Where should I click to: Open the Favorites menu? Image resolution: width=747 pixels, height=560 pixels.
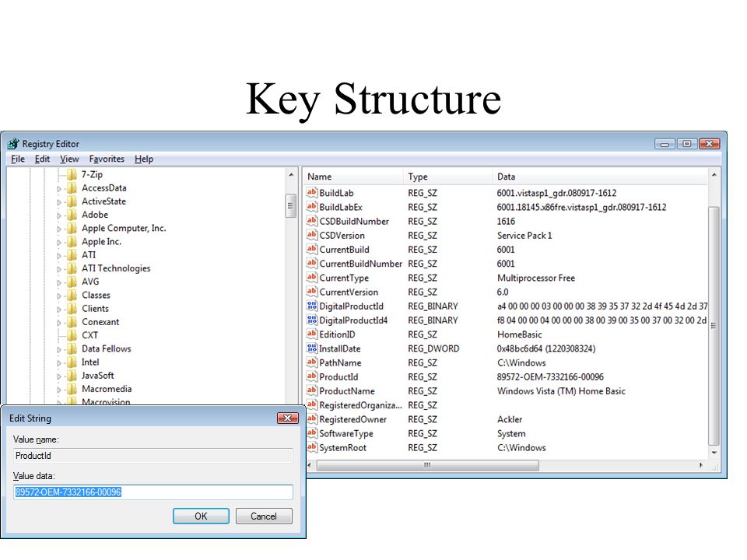107,159
